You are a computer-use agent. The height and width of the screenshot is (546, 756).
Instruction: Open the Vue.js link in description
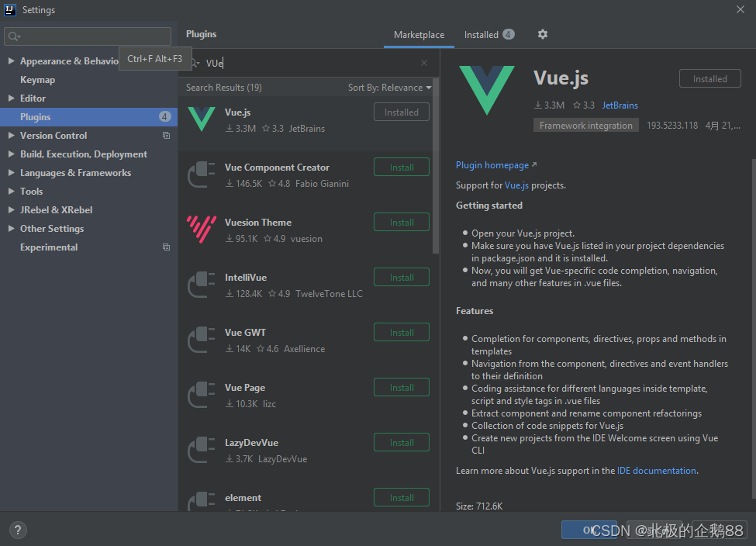click(x=516, y=185)
